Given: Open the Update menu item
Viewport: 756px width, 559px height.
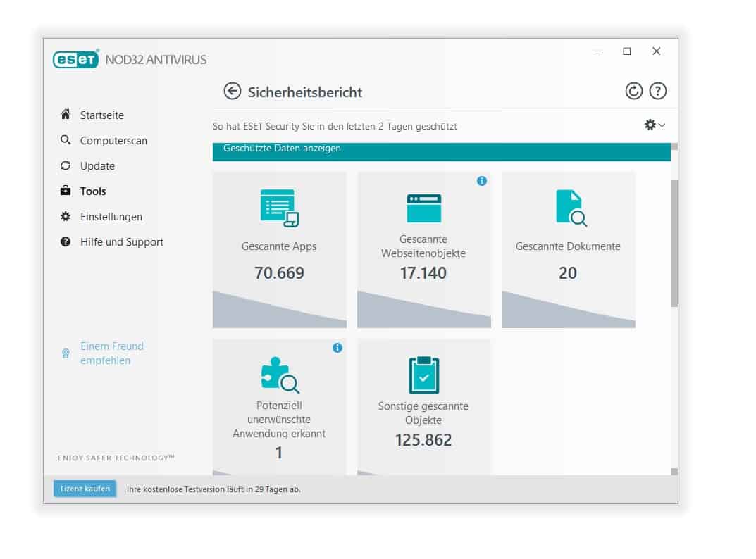Looking at the screenshot, I should tap(97, 166).
